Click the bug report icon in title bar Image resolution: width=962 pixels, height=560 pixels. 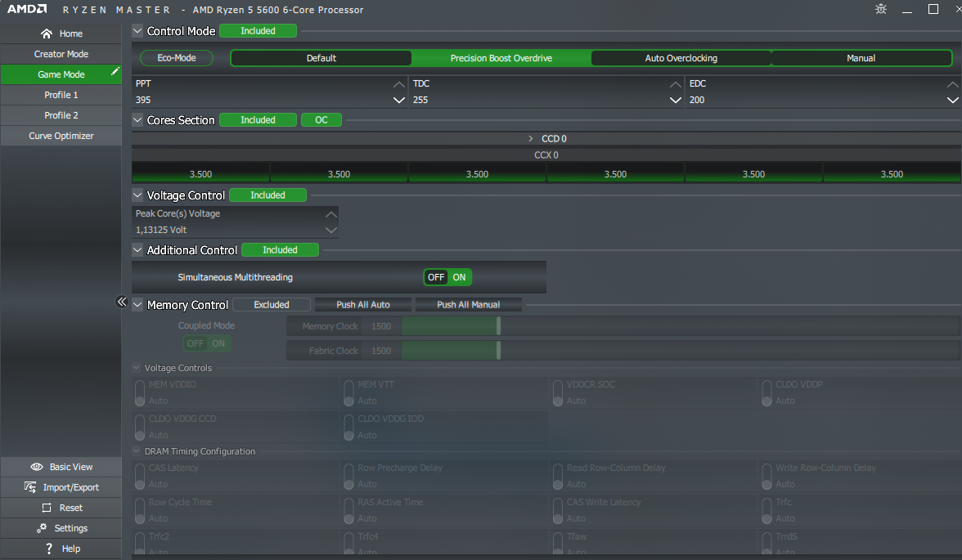881,9
